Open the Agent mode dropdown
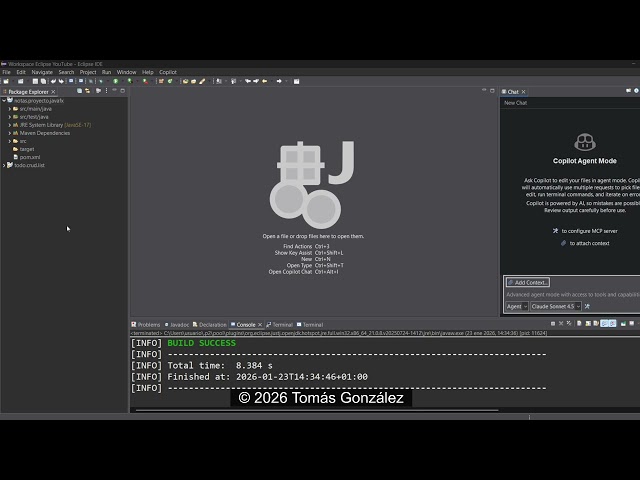 [517, 306]
